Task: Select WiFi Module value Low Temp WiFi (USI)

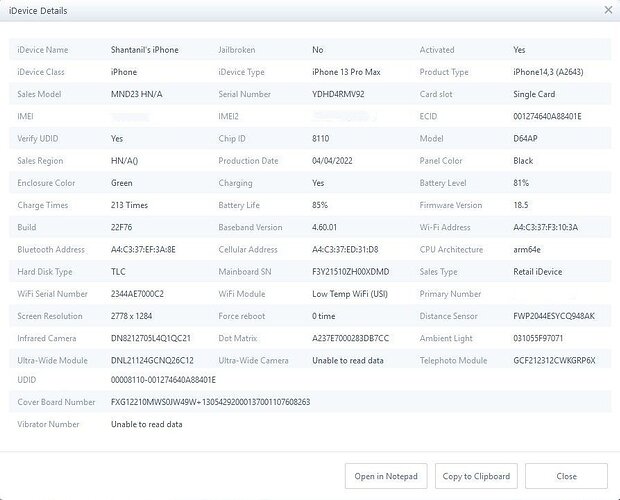Action: (x=350, y=294)
